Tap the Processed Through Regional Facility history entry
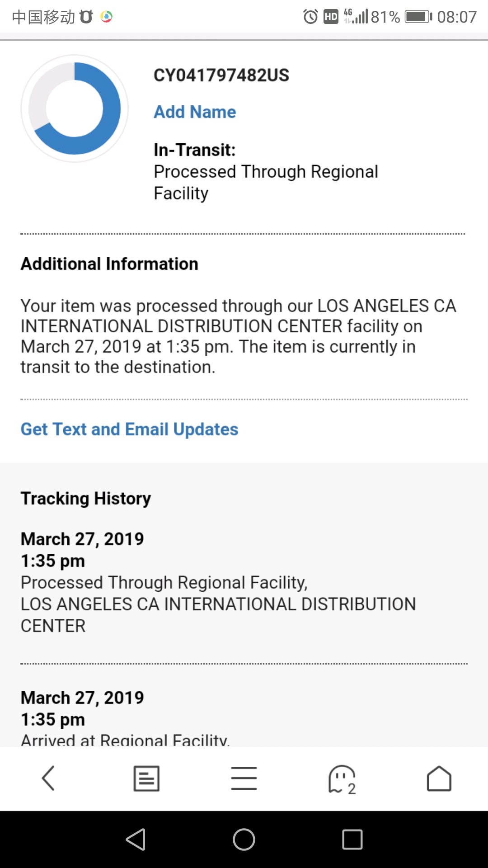This screenshot has height=868, width=488. coord(164,583)
